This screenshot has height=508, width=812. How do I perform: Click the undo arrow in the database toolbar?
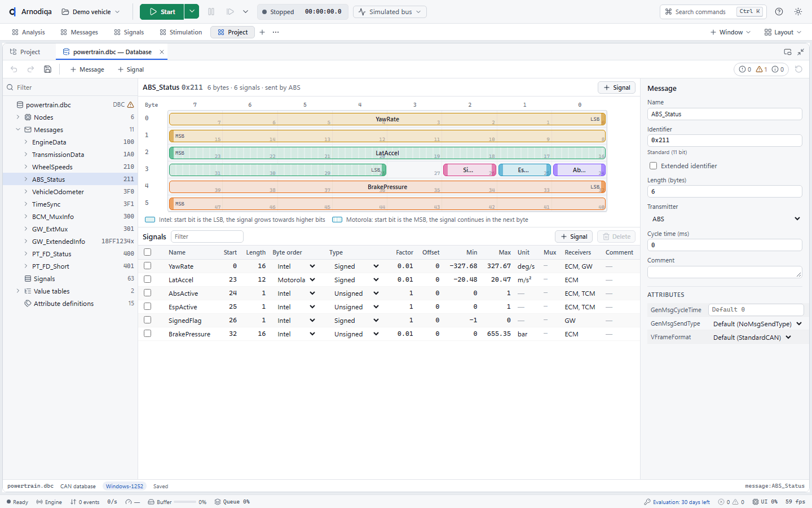(x=14, y=69)
